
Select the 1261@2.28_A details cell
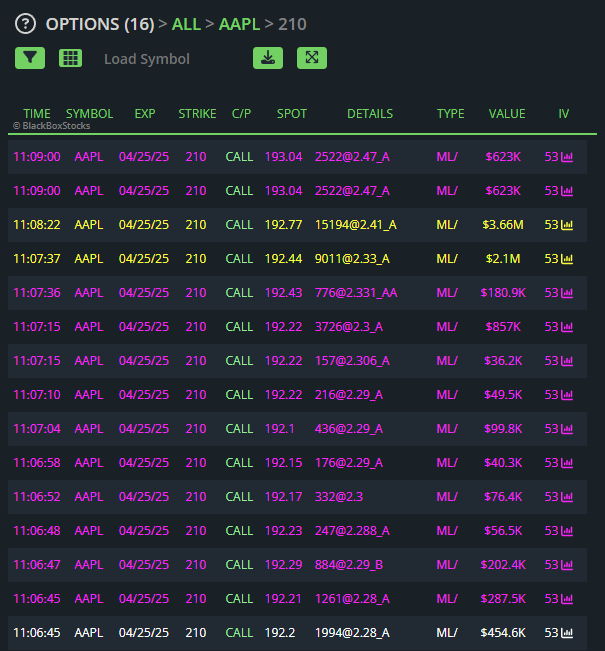(352, 599)
